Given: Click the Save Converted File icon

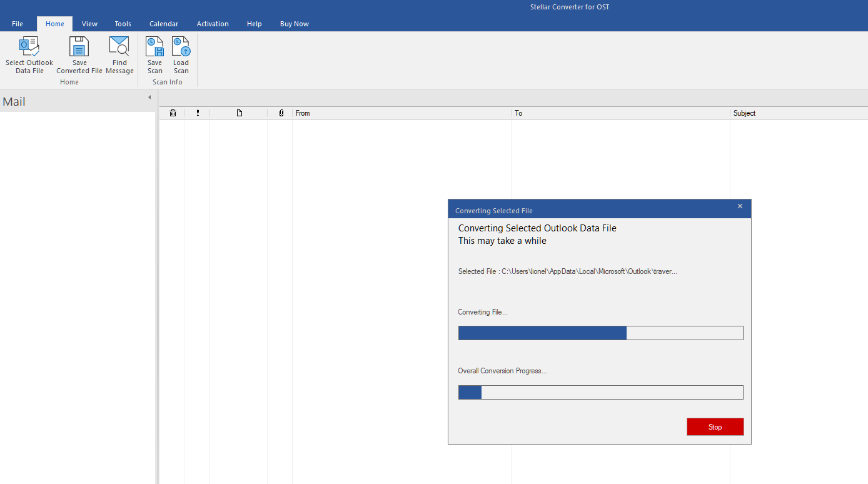Looking at the screenshot, I should coord(79,48).
